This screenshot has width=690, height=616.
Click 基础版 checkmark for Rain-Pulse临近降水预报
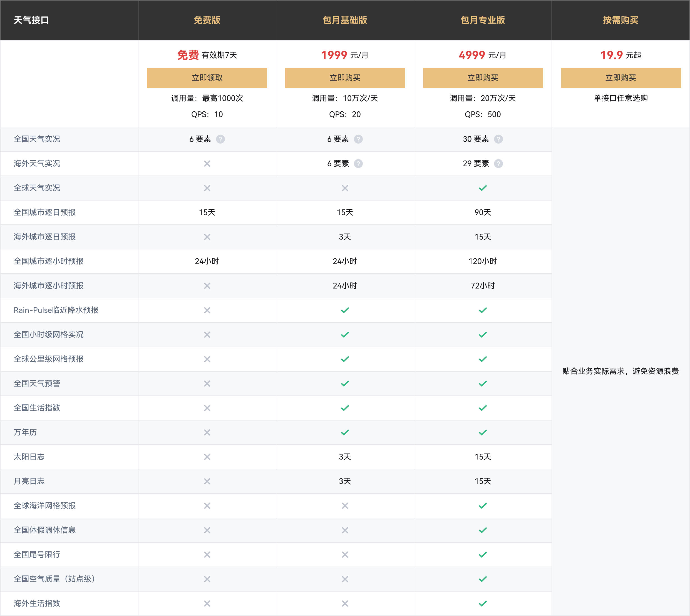click(345, 310)
